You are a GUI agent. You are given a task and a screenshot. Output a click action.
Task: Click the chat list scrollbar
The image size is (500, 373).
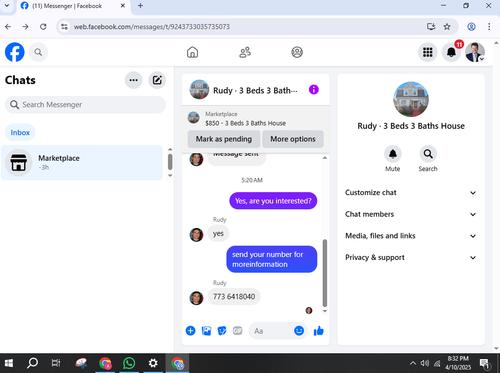170,162
